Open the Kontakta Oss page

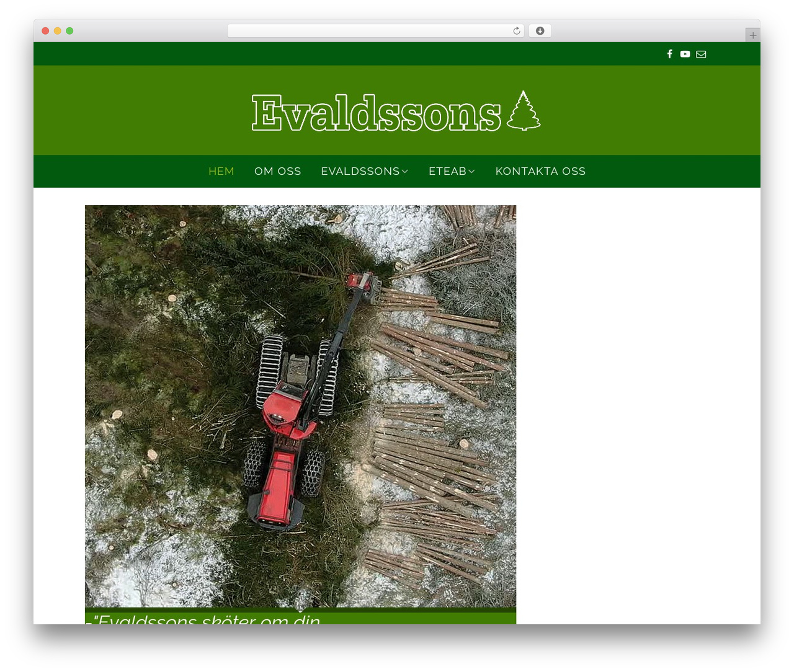540,171
